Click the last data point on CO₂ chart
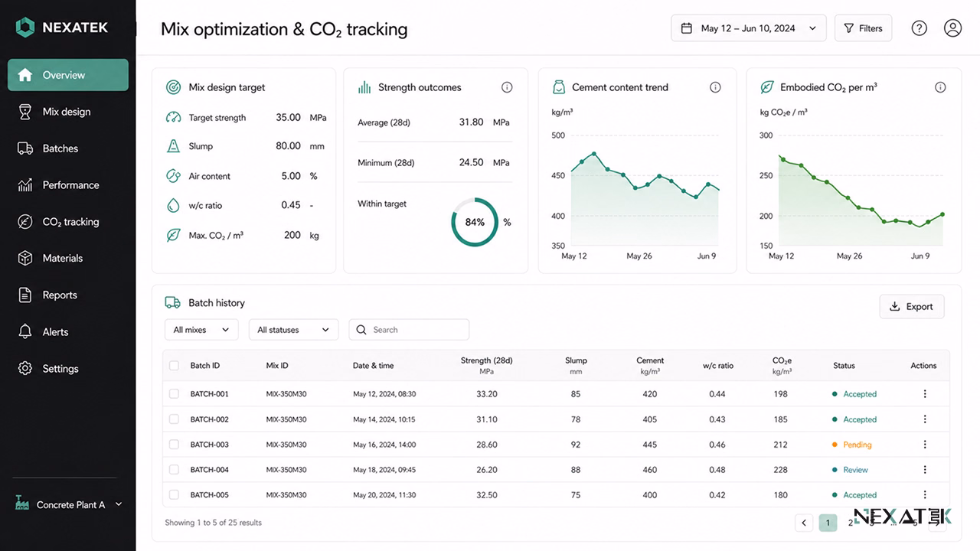 (x=942, y=214)
